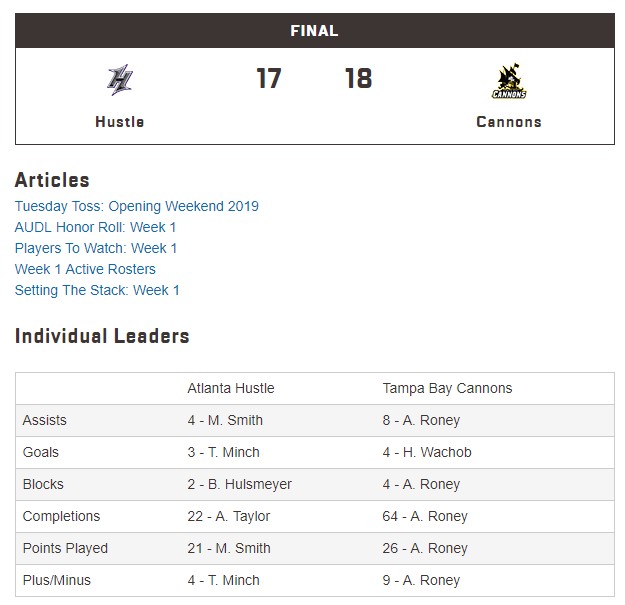Click the Atlanta Hustle team logo

coord(120,80)
